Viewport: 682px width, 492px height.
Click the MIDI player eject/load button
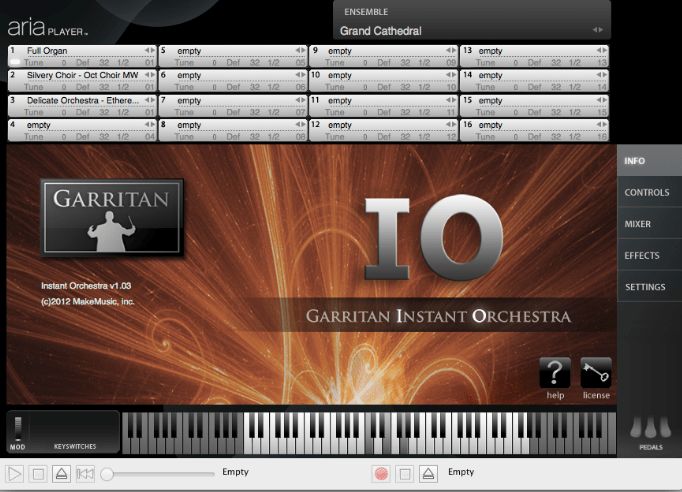pos(61,474)
